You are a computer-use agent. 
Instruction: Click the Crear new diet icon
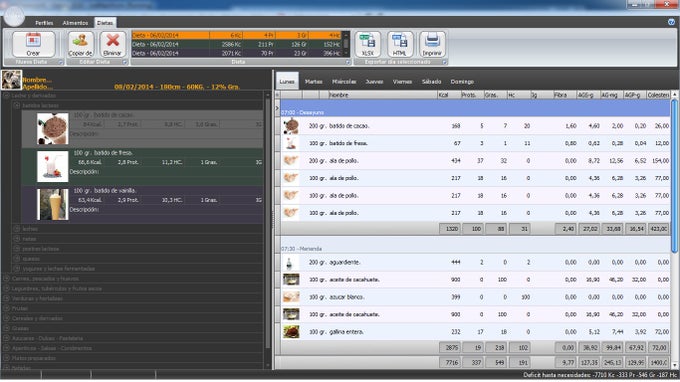tap(33, 44)
